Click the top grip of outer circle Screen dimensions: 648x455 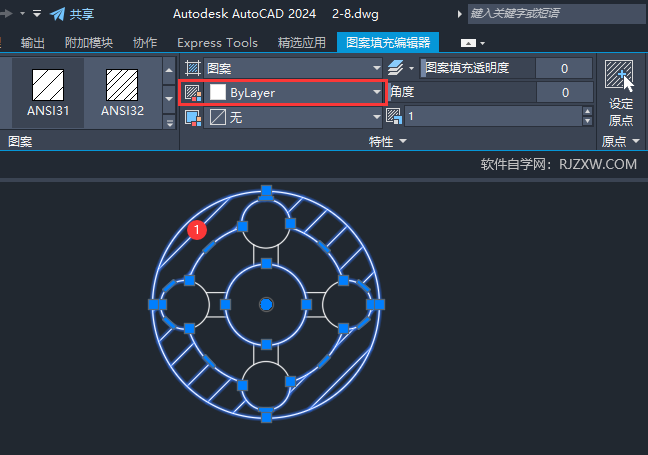(266, 191)
